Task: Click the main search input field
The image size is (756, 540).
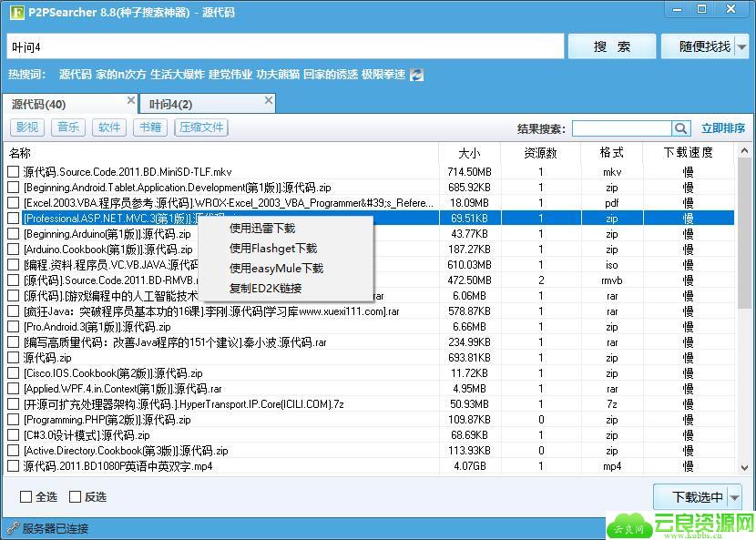Action: click(x=285, y=46)
